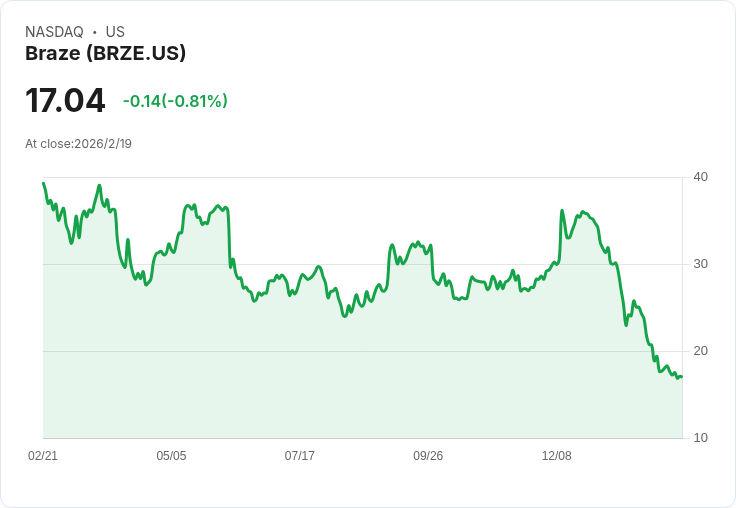
Task: Select the 09/26 date on the time axis
Action: click(428, 456)
